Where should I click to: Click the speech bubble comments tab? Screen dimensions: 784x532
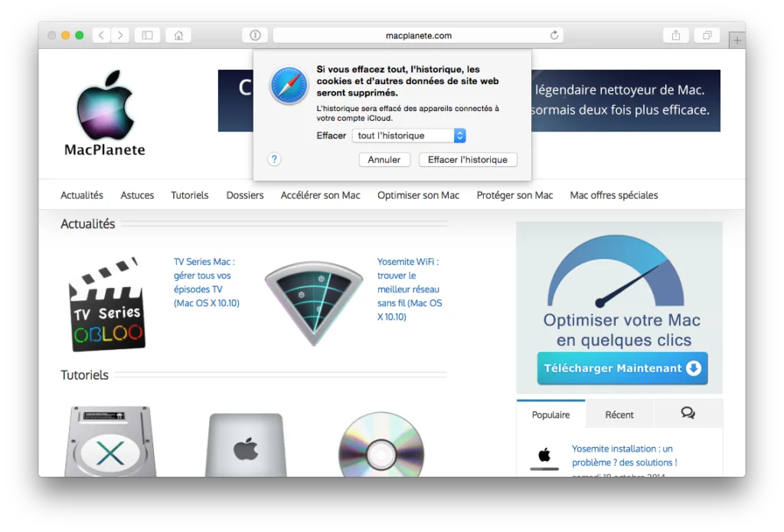[x=688, y=413]
